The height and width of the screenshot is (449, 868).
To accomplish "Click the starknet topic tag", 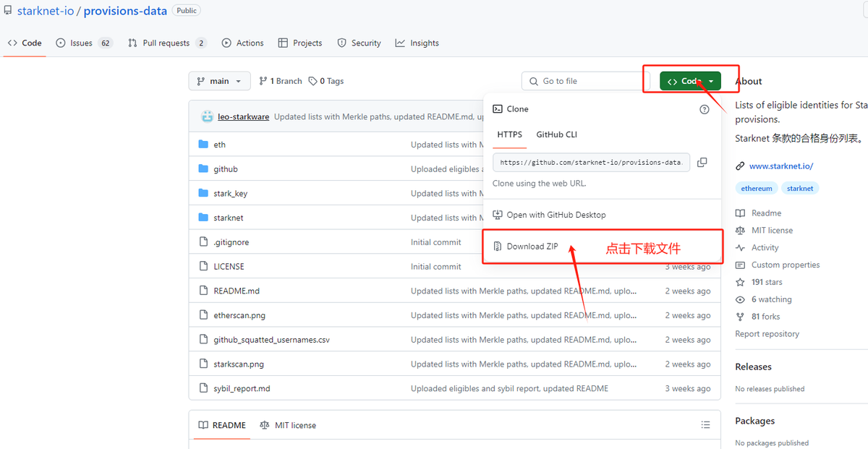I will (x=800, y=189).
